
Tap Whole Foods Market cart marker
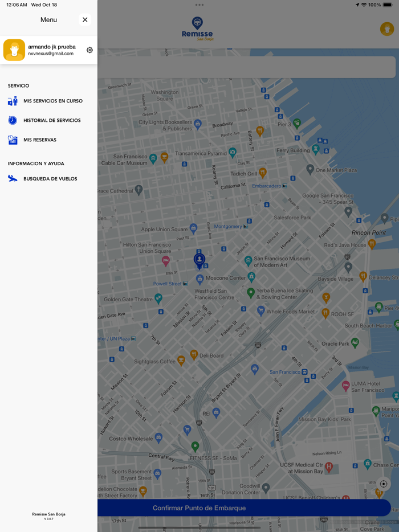pyautogui.click(x=261, y=310)
